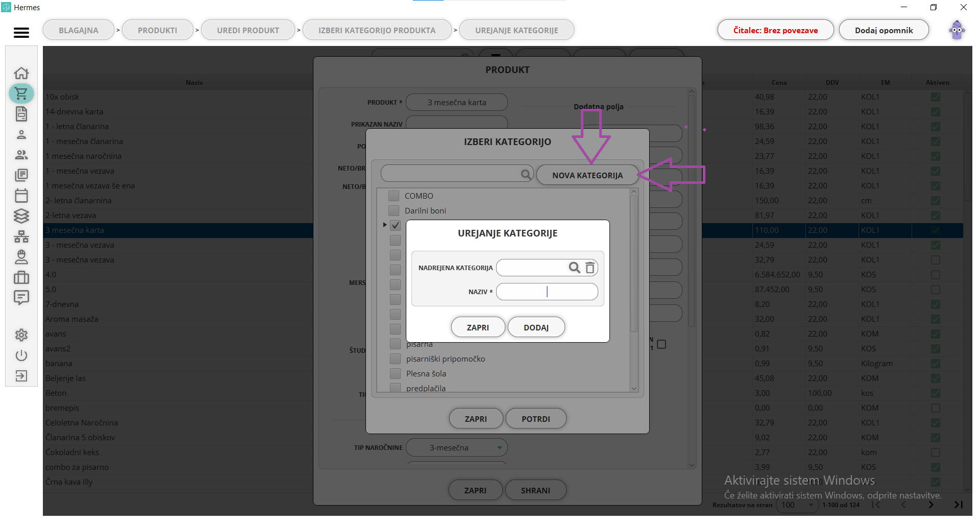Click power icon in sidebar
980x524 pixels.
tap(21, 355)
